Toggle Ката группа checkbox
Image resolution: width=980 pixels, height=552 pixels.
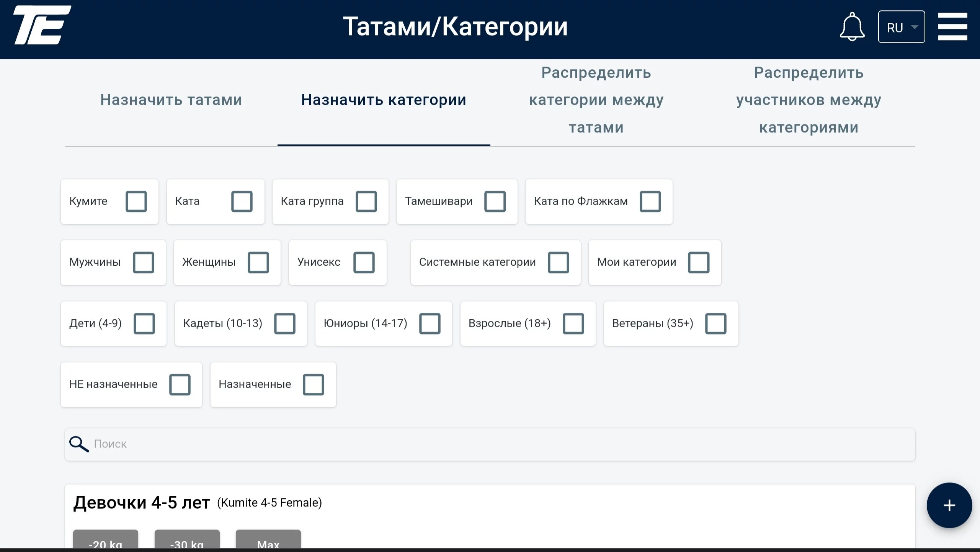[x=366, y=201]
